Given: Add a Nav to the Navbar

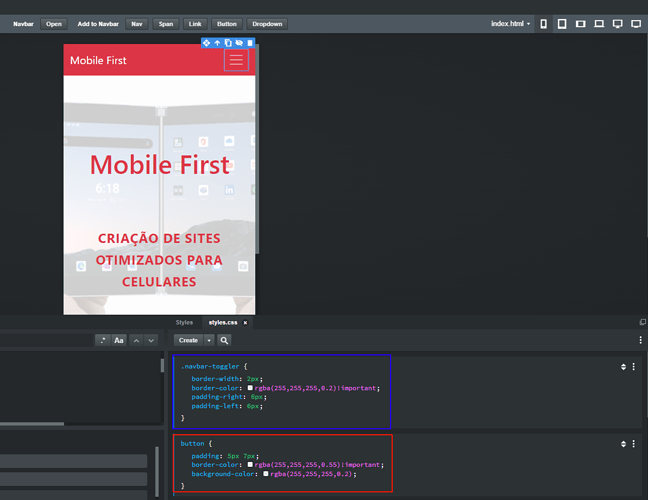Looking at the screenshot, I should point(137,24).
